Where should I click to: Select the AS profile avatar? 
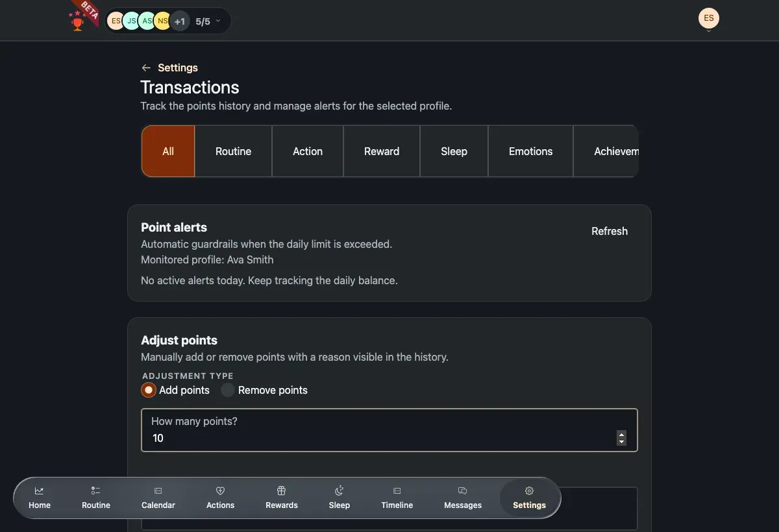[147, 21]
